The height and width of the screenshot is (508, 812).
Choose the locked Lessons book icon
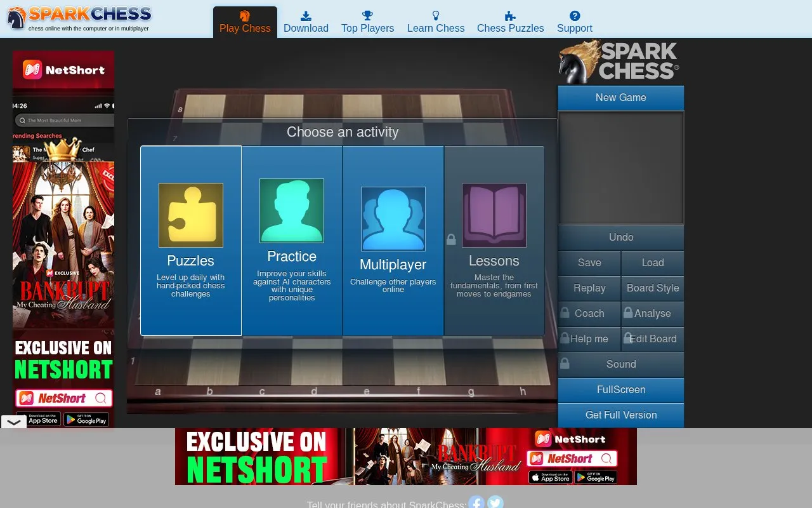(494, 215)
